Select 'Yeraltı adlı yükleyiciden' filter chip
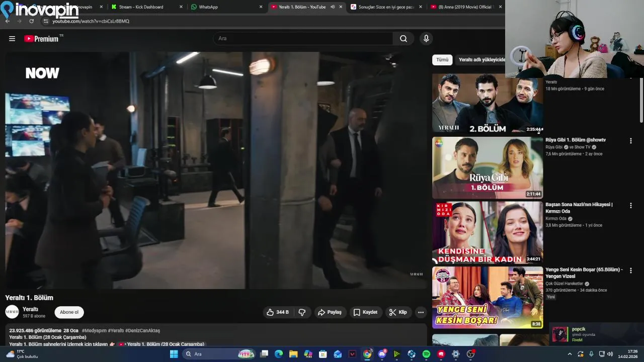Viewport: 644px width, 362px height. click(x=481, y=60)
